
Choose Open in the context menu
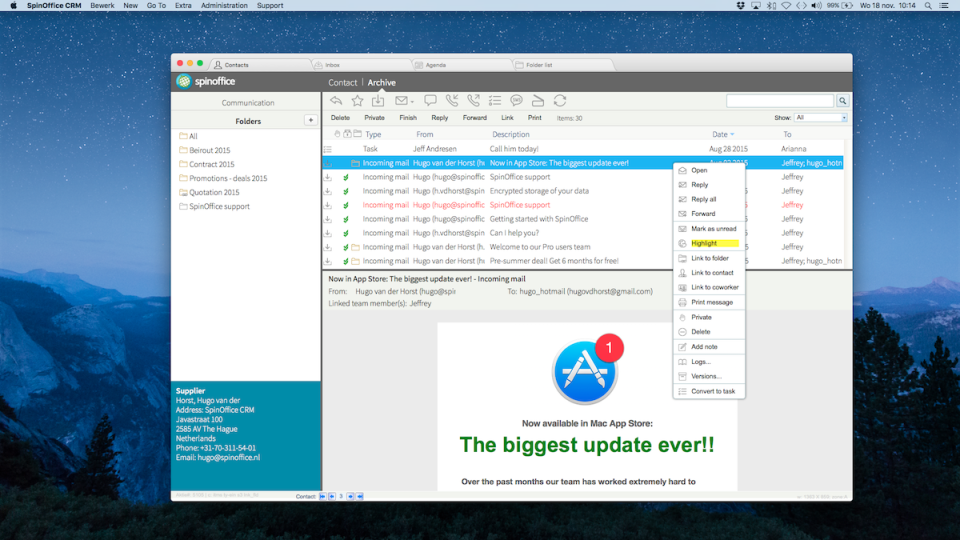pos(709,170)
